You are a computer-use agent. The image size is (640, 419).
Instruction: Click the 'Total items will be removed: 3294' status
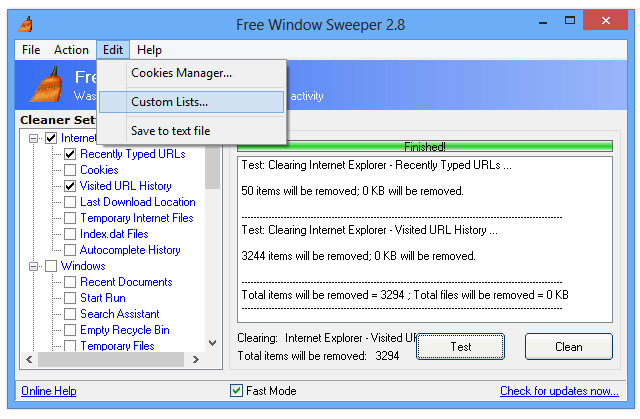pyautogui.click(x=318, y=356)
